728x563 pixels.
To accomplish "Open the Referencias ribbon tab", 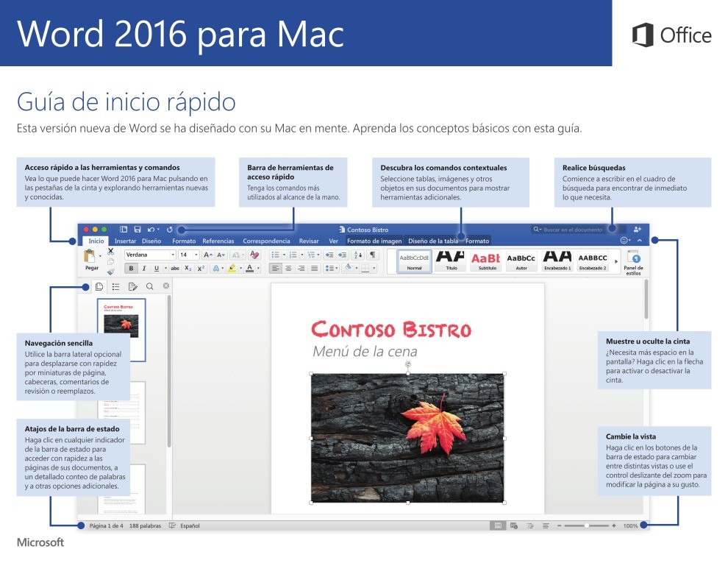I will coord(218,241).
